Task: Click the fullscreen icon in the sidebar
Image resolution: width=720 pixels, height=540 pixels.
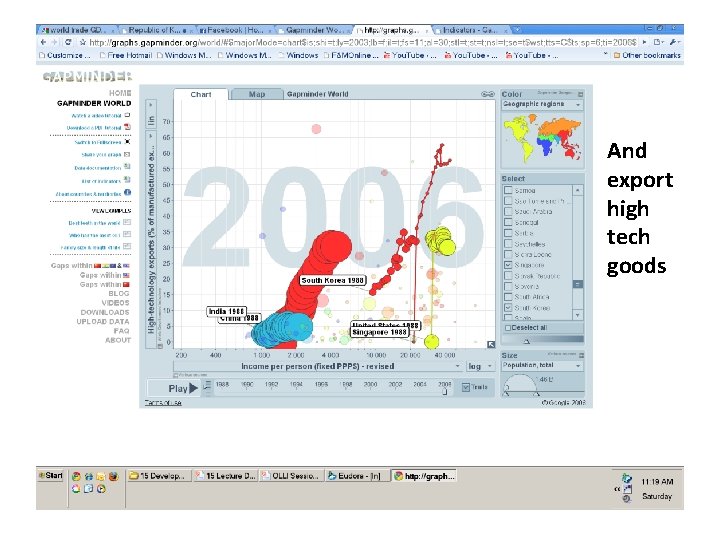Action: pyautogui.click(x=127, y=142)
